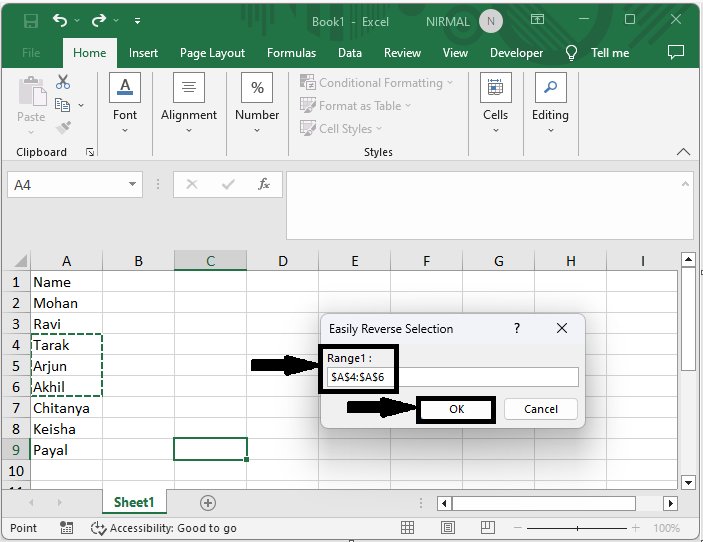Expand the Number group
Screen dimensions: 703x542
257,104
